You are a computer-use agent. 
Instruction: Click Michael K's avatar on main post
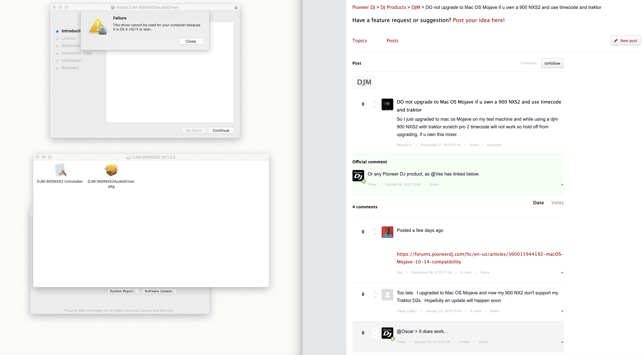(387, 104)
